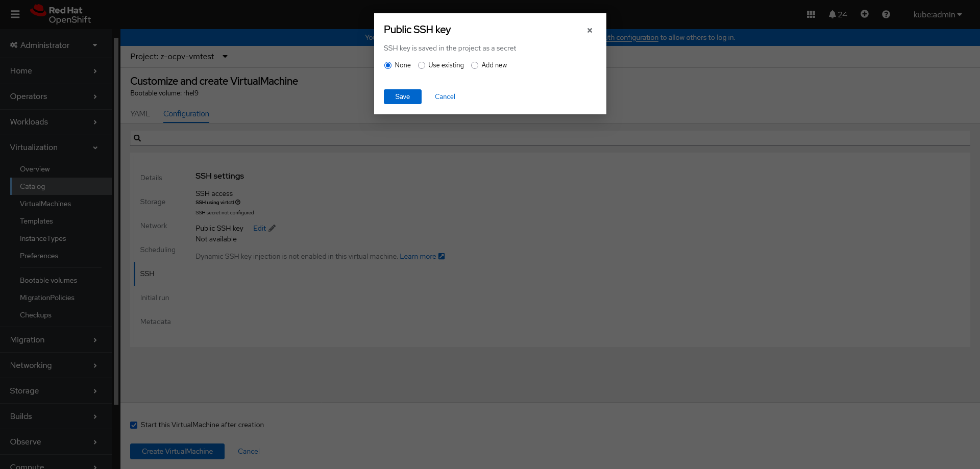Open the Details configuration section
Viewport: 980px width, 469px height.
151,178
